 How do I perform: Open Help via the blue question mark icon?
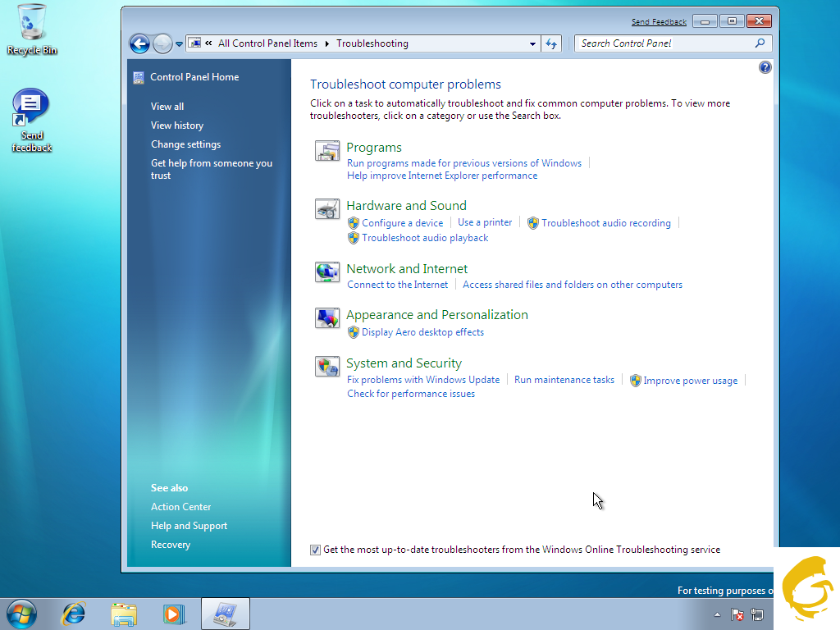click(x=765, y=67)
